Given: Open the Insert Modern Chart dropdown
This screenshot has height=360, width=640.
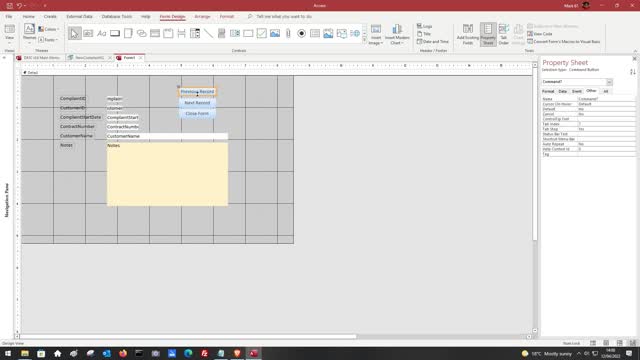Looking at the screenshot, I should pos(397,34).
